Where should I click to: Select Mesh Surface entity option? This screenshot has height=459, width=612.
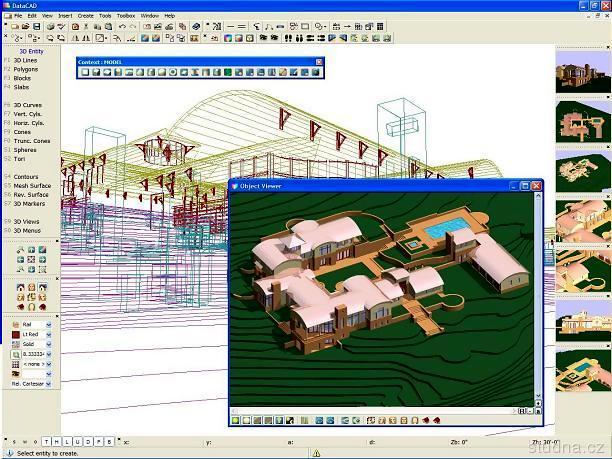click(31, 185)
